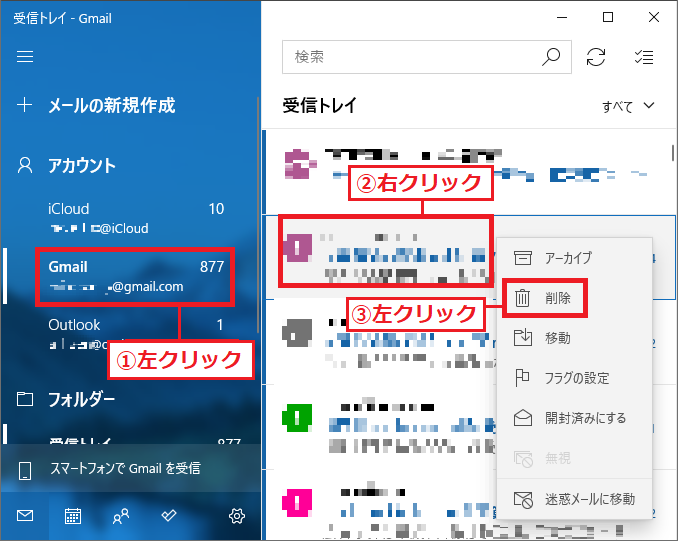The width and height of the screenshot is (678, 541).
Task: Click the smartphone icon
Action: (25, 471)
